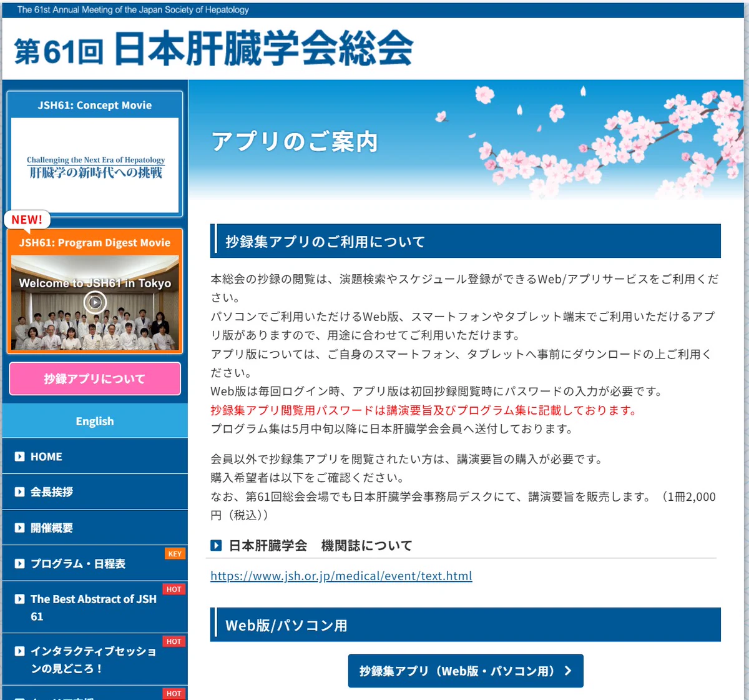Open The Best Abstract of JSH 61
The image size is (749, 700).
tap(95, 607)
